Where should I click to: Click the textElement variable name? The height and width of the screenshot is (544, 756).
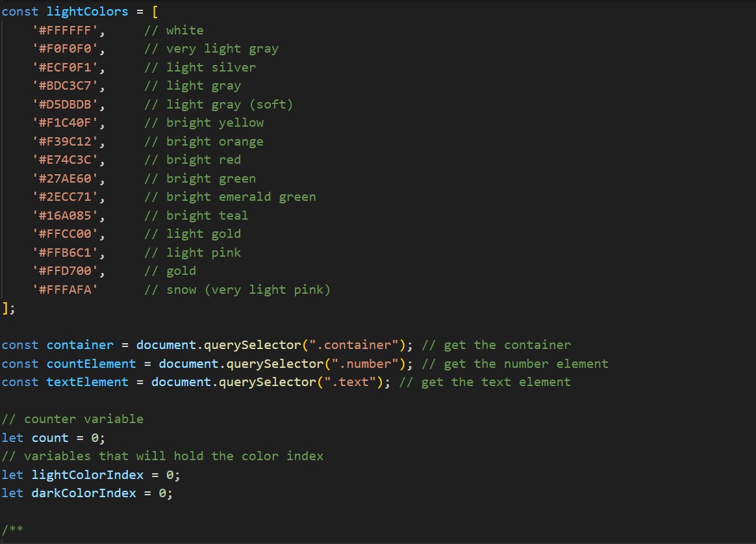(x=88, y=382)
